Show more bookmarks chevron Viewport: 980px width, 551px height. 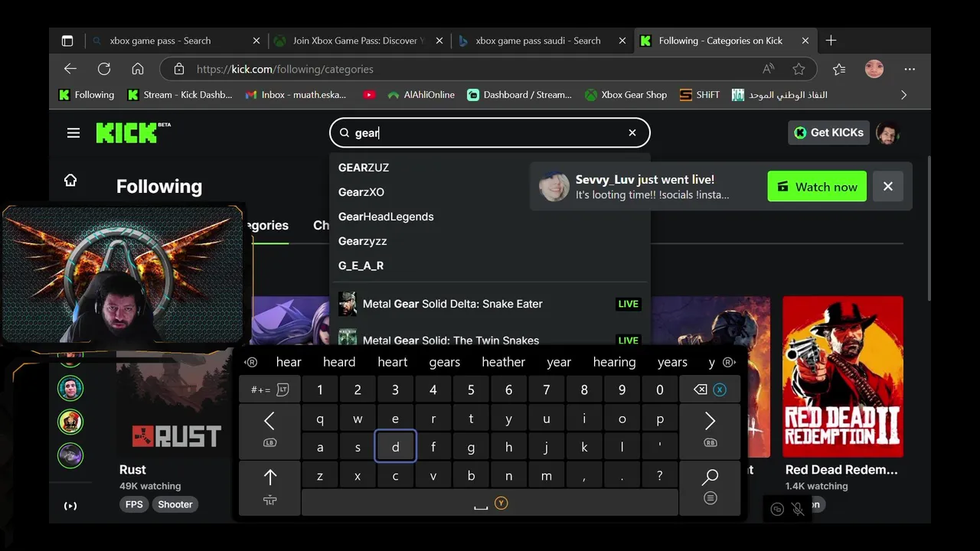coord(903,95)
